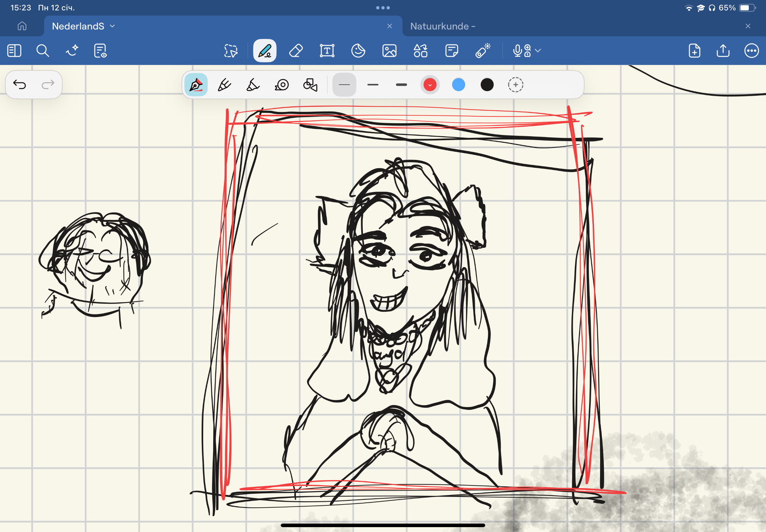Screen dimensions: 766x532
Task: Choose the thickest stroke width
Action: [x=401, y=85]
